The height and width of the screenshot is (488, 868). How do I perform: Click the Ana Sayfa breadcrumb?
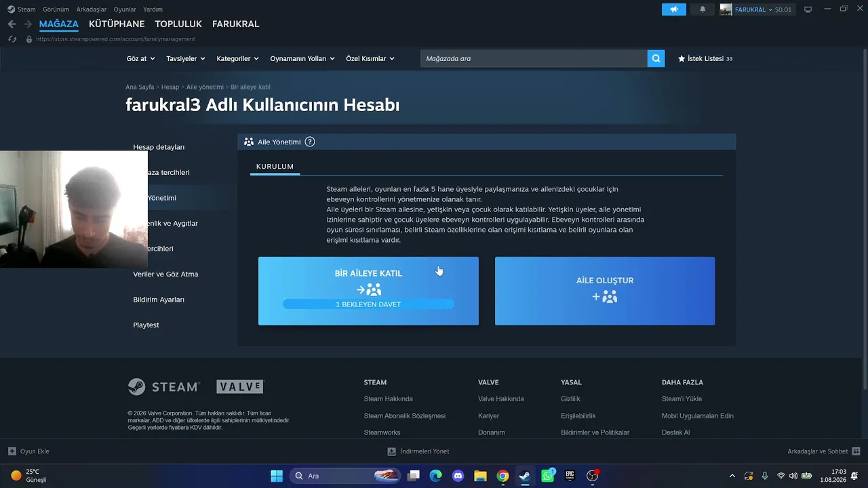140,87
